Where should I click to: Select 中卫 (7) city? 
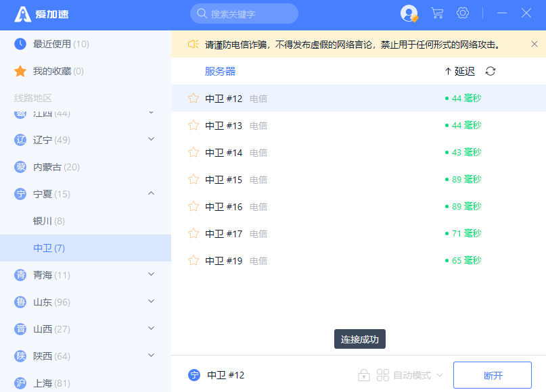pyautogui.click(x=85, y=248)
